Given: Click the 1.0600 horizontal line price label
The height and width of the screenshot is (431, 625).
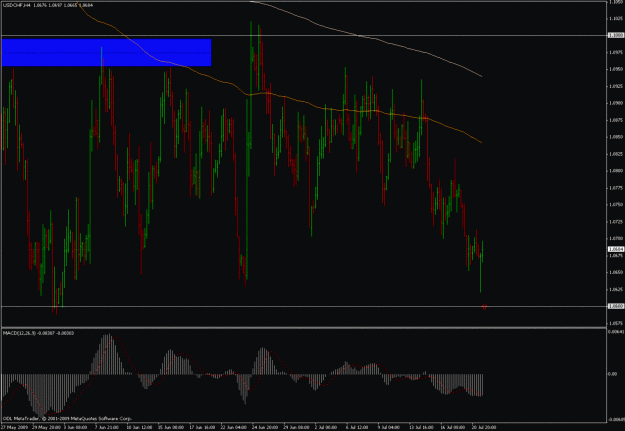Looking at the screenshot, I should (615, 306).
